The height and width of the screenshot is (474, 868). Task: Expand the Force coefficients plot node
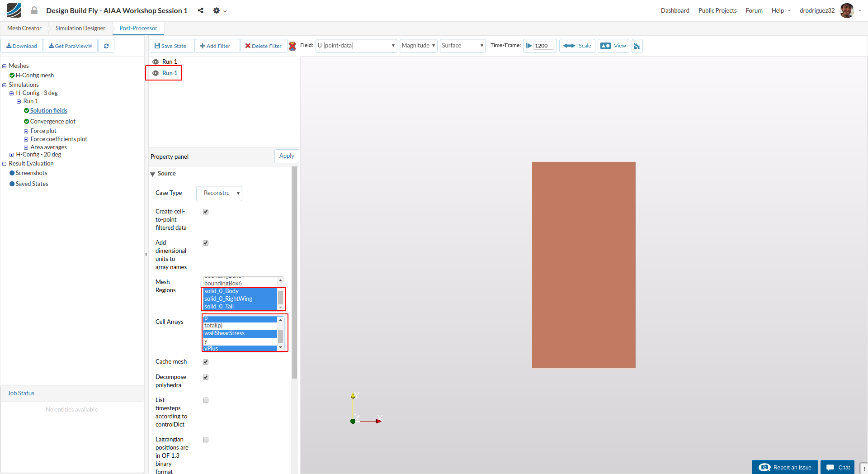pos(26,139)
